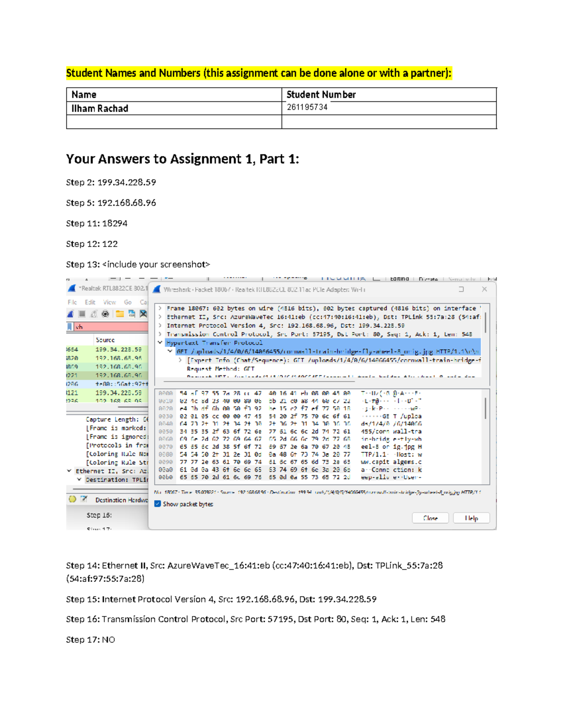563x728 pixels.
Task: Expand the Frame 18067 tree item
Action: pos(161,308)
